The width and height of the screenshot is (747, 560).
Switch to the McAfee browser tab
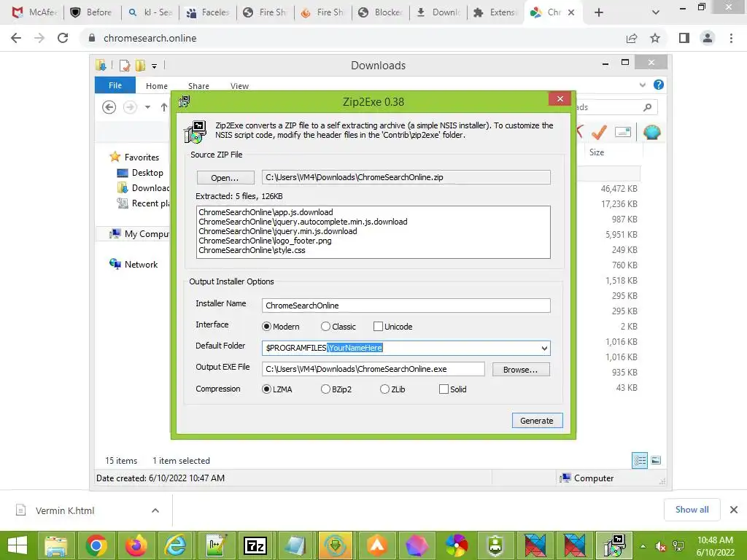point(34,12)
